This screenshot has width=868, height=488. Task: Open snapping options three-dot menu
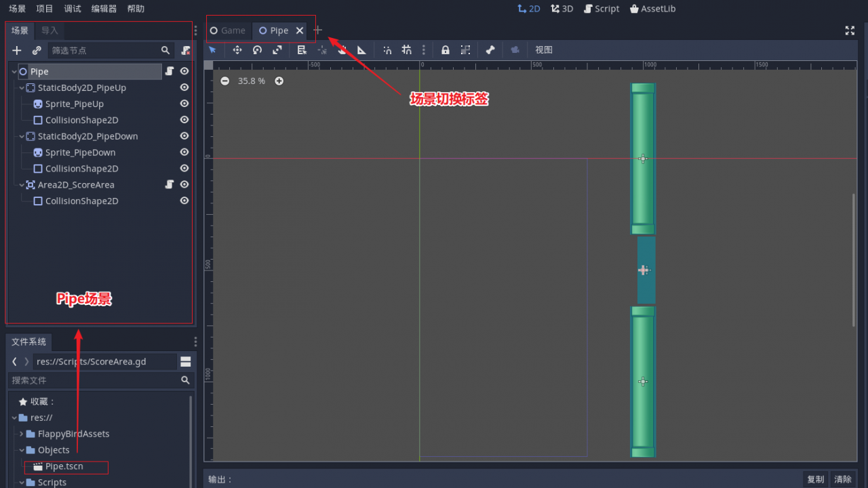[x=424, y=49]
